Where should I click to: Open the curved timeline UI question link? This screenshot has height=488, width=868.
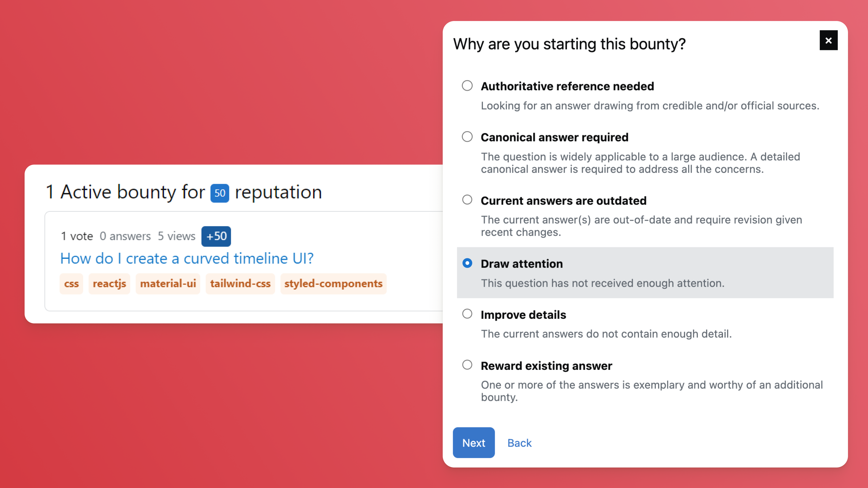[x=187, y=259]
